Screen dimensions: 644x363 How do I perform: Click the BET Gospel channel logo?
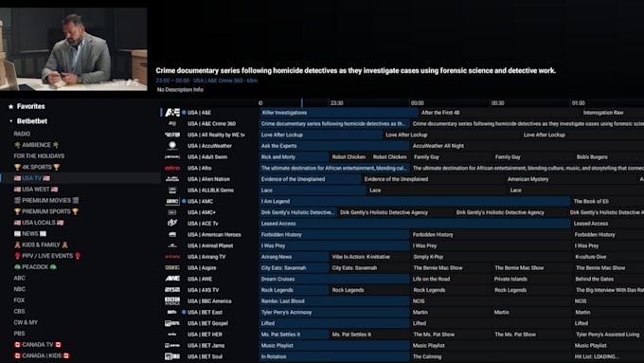pos(172,323)
